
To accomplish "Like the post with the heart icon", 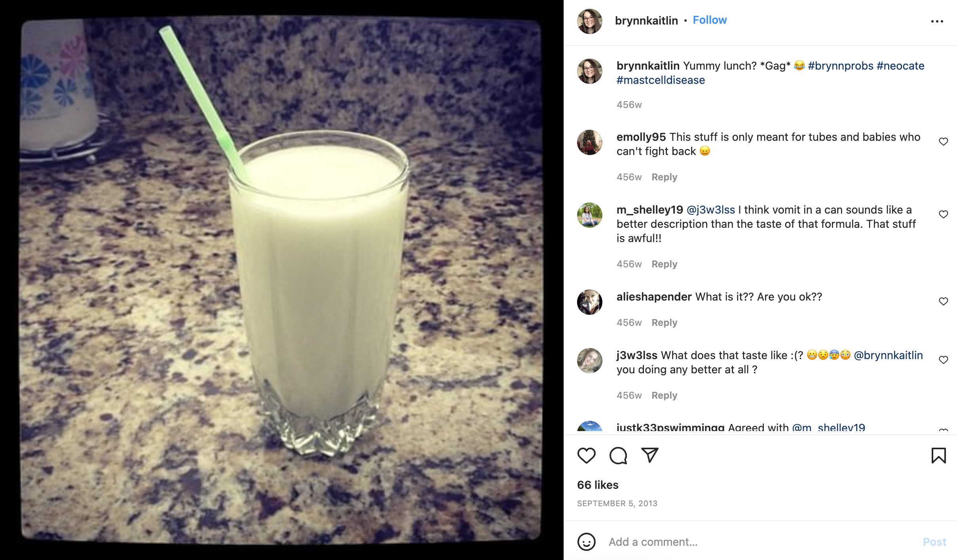I will coord(586,456).
